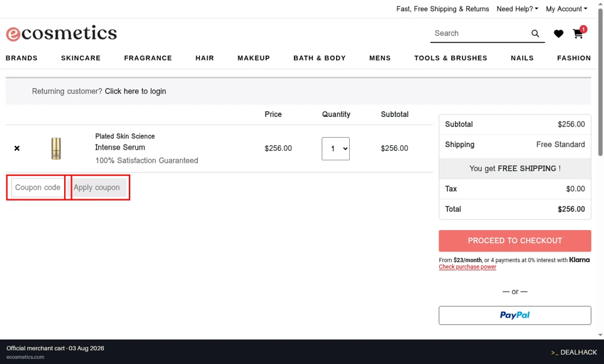Click PROCEED TO CHECKOUT button
The image size is (604, 364).
515,241
